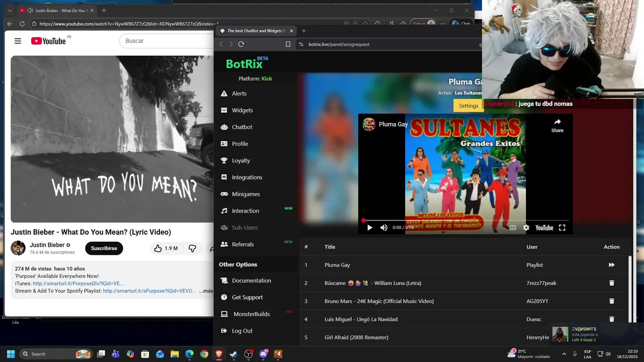Image resolution: width=644 pixels, height=362 pixels.
Task: Click the embedded video progress bar
Action: (x=465, y=220)
